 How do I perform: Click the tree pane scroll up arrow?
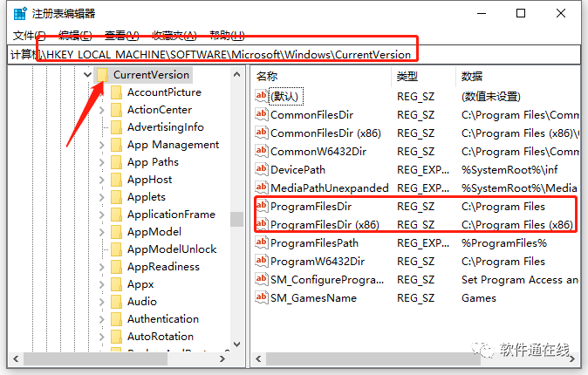click(x=236, y=74)
